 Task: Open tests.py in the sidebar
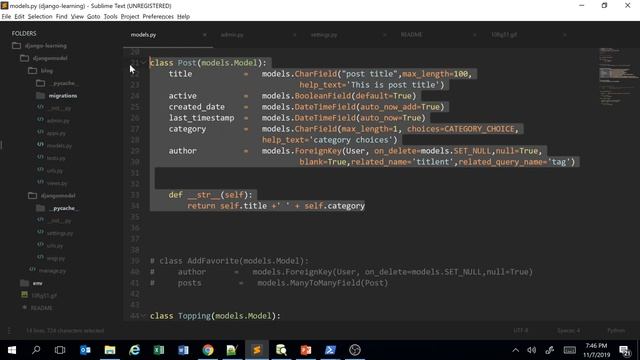[x=56, y=158]
